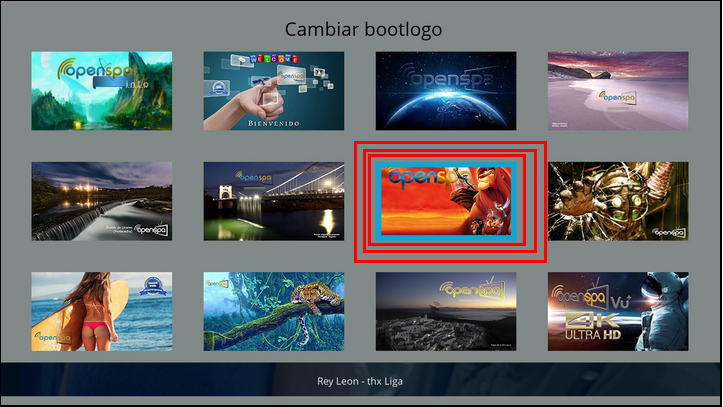Image resolution: width=723 pixels, height=407 pixels.
Task: Pick the highlighted Lion King bootlogo
Action: [x=446, y=201]
